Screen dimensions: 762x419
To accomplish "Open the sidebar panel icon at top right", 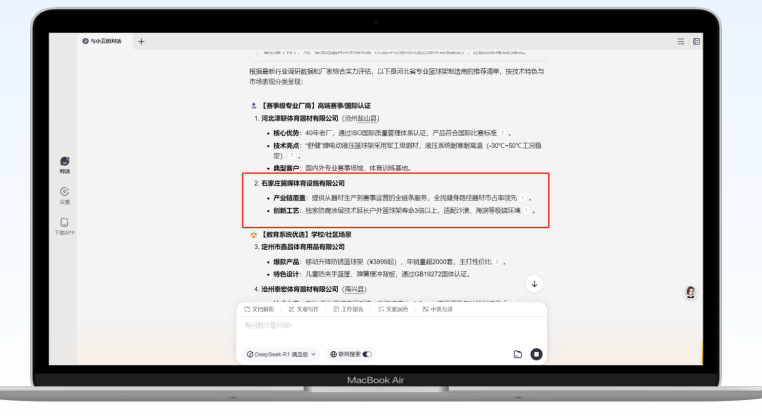I will 696,40.
